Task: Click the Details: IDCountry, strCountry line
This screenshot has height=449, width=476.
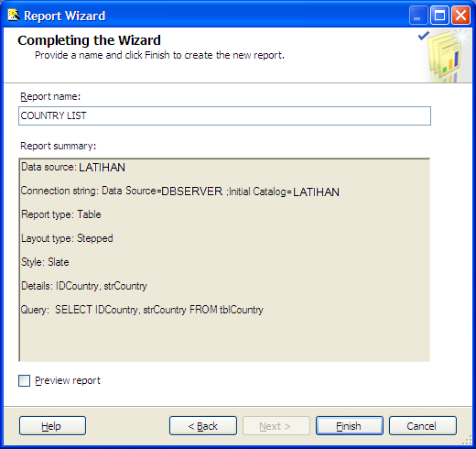Action: point(84,286)
